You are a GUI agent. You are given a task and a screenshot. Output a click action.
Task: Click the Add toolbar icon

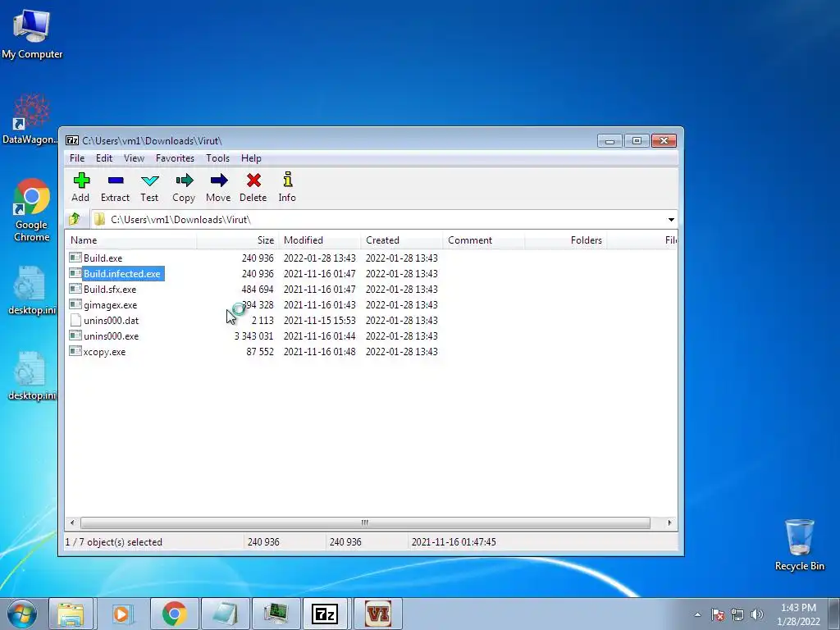tap(81, 180)
